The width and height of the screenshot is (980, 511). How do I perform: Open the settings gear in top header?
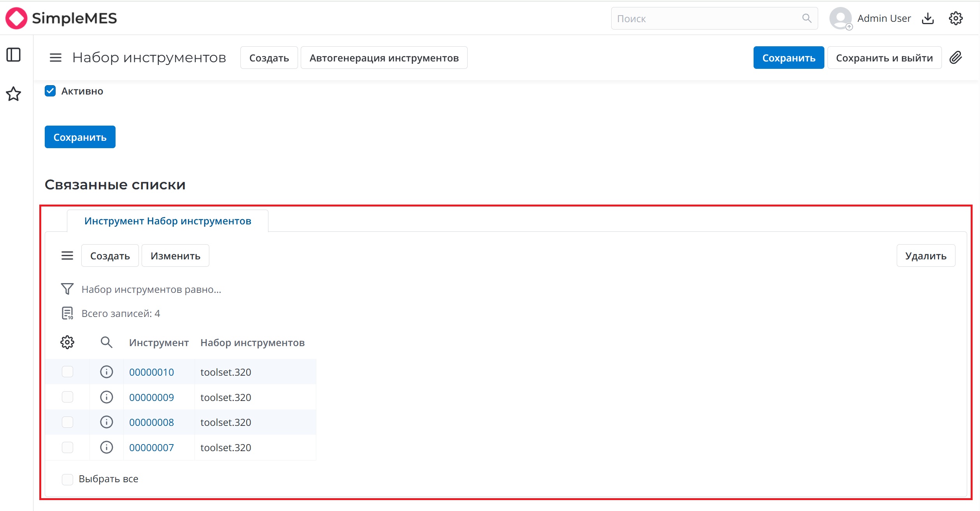click(x=955, y=18)
